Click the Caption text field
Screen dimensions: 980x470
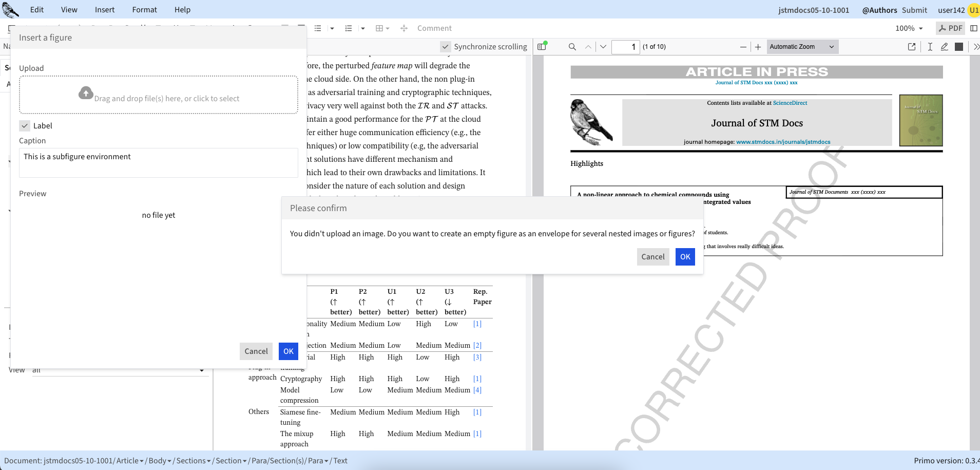click(x=158, y=163)
